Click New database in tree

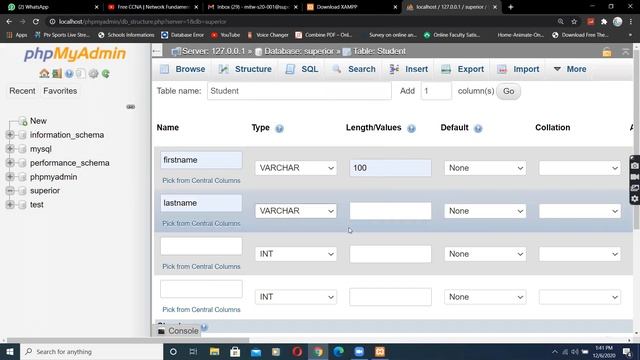coord(38,121)
